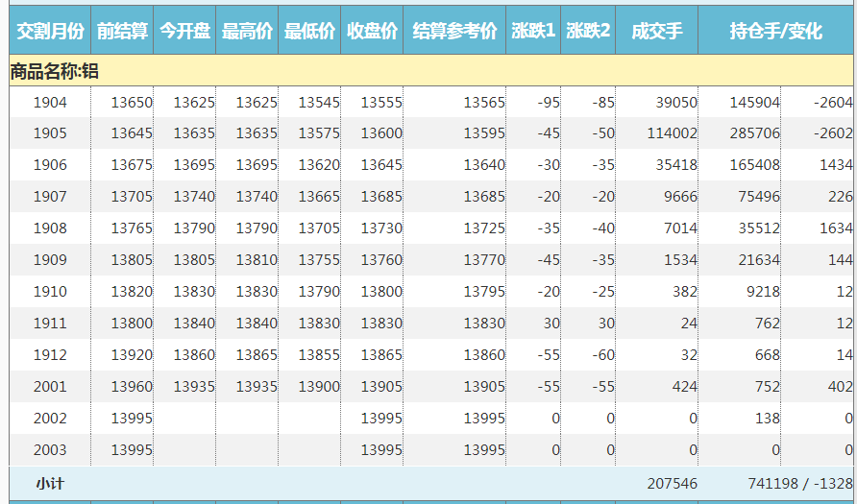Select delivery month 1904 cell
This screenshot has width=857, height=504.
(50, 103)
